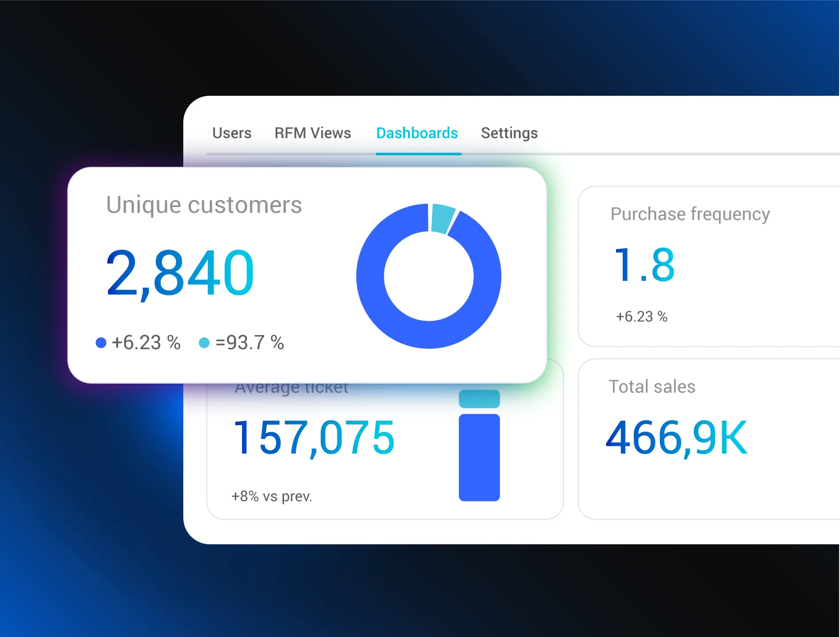The width and height of the screenshot is (840, 637).
Task: Click the Average ticket cyan bar segment
Action: point(479,399)
